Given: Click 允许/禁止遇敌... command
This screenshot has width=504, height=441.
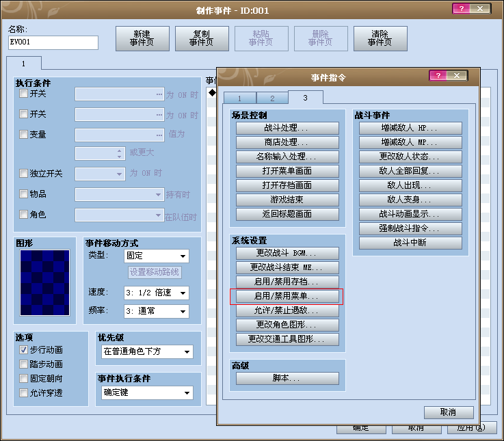Looking at the screenshot, I should tap(287, 310).
